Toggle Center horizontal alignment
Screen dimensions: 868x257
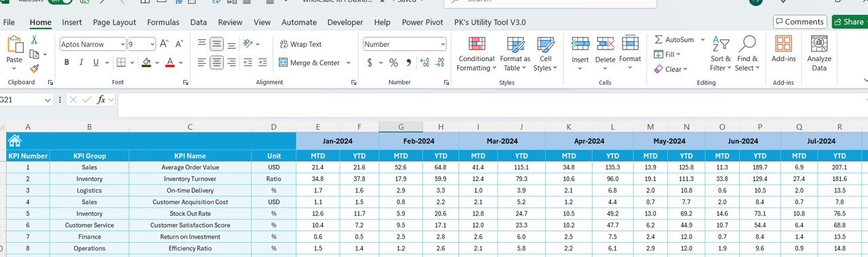point(216,62)
